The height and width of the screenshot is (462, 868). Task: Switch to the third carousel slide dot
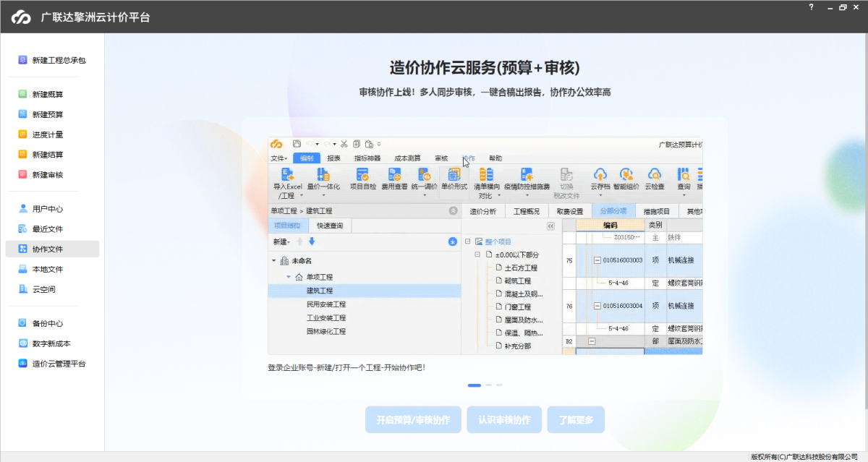499,385
